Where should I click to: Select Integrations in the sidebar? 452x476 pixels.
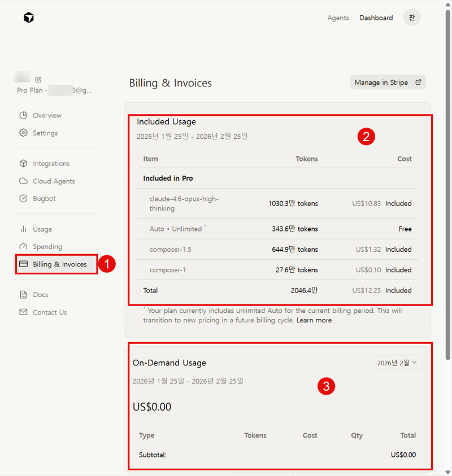tap(51, 163)
